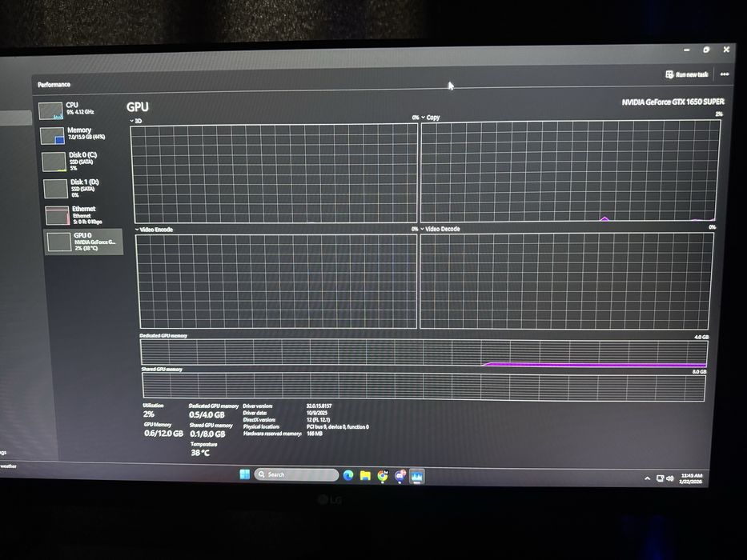
Task: Open the Windows Start menu
Action: (245, 474)
